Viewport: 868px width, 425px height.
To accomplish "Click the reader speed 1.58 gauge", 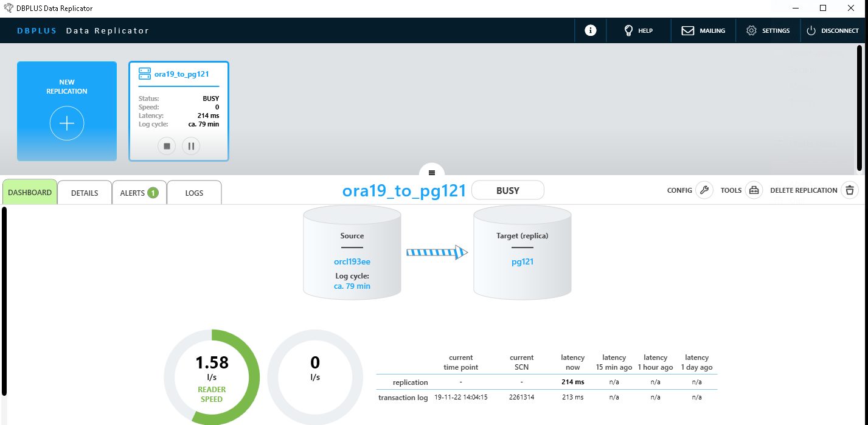I will pos(212,377).
